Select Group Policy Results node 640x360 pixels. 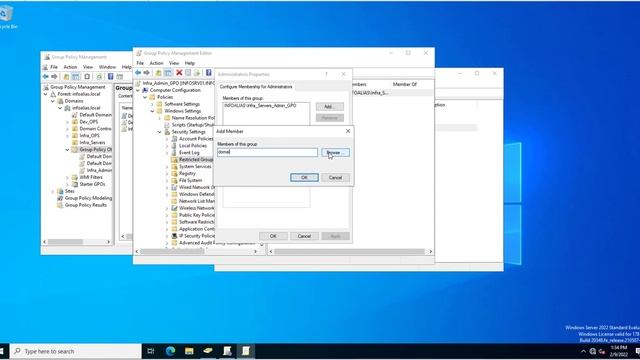86,205
